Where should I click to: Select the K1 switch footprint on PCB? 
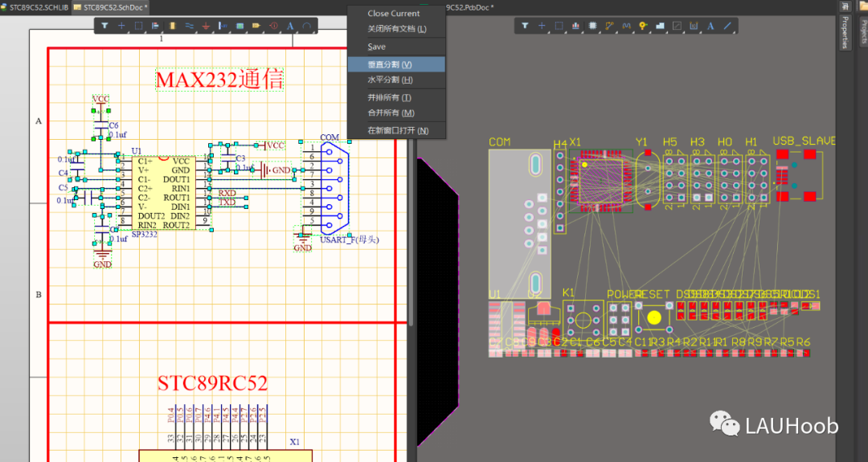click(583, 319)
